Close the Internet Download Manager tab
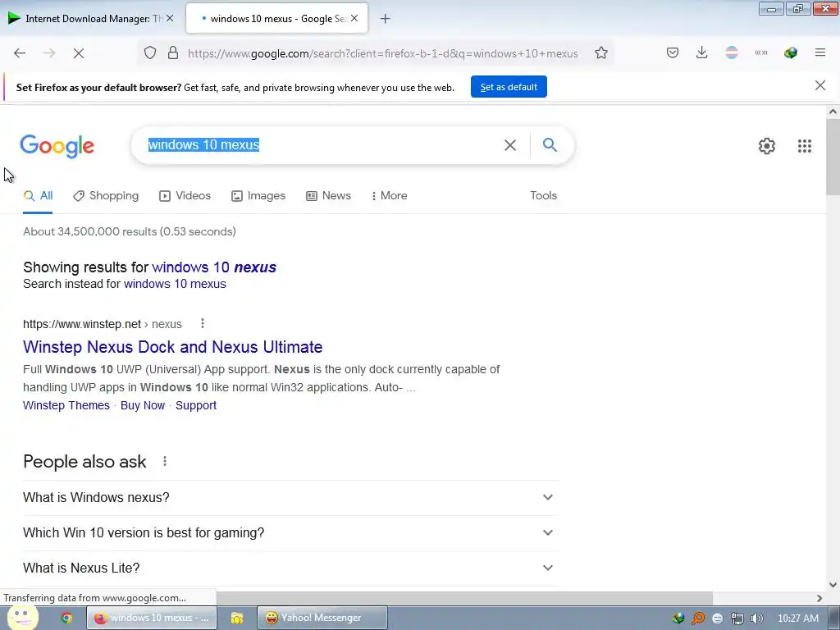 tap(170, 18)
